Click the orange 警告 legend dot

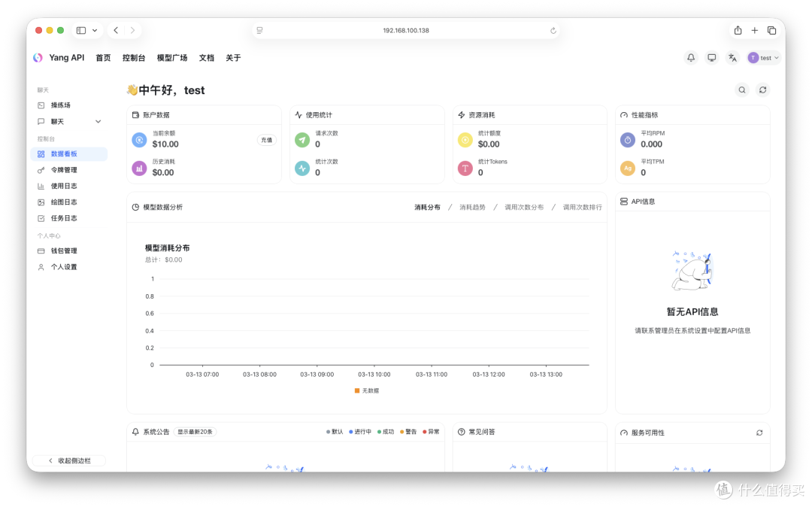coord(401,431)
